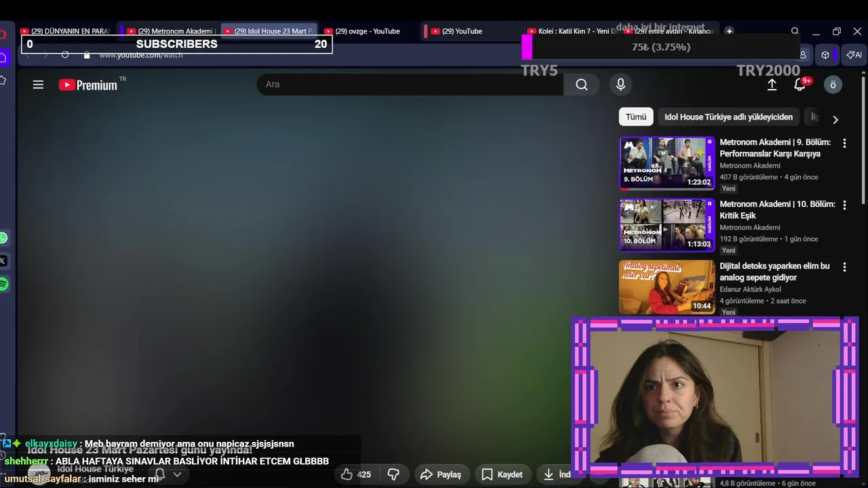868x488 pixels.
Task: Select Idol House Türkiye adlı yükleyiciden chip
Action: tap(728, 117)
